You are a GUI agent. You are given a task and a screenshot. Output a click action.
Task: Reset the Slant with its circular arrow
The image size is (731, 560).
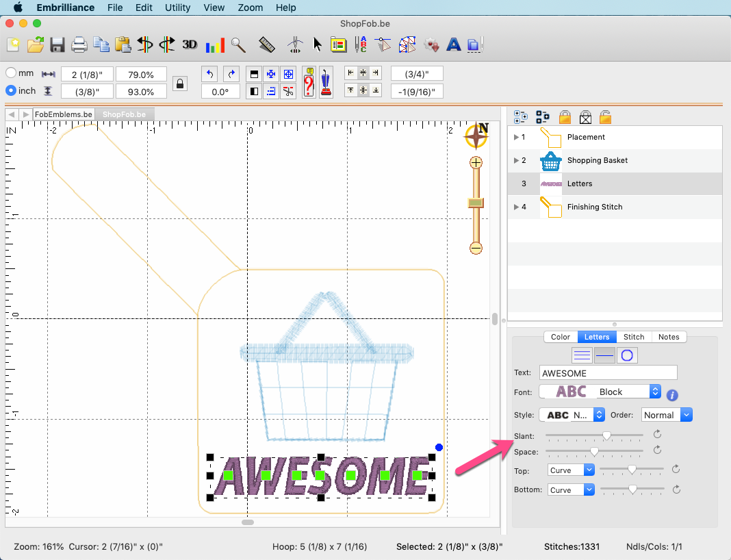point(657,434)
